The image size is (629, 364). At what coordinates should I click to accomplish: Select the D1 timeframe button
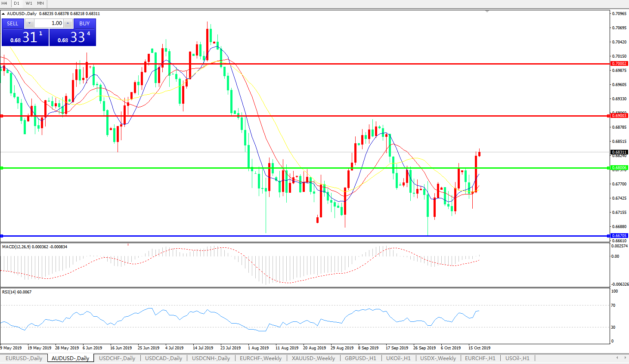click(16, 3)
